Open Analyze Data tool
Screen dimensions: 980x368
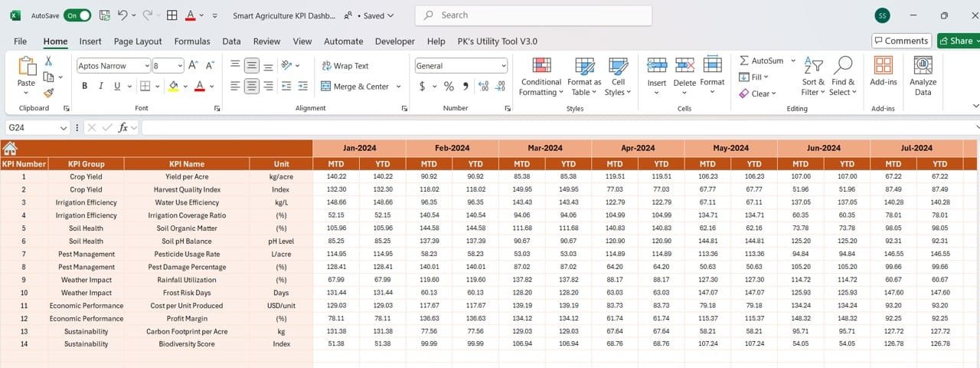tap(923, 75)
